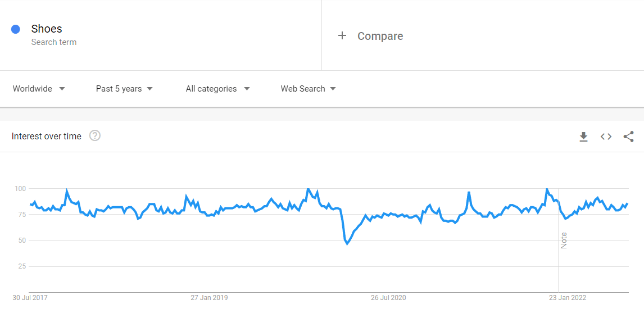The image size is (644, 336).
Task: Click the 26 Jul 2020 axis label
Action: (388, 298)
